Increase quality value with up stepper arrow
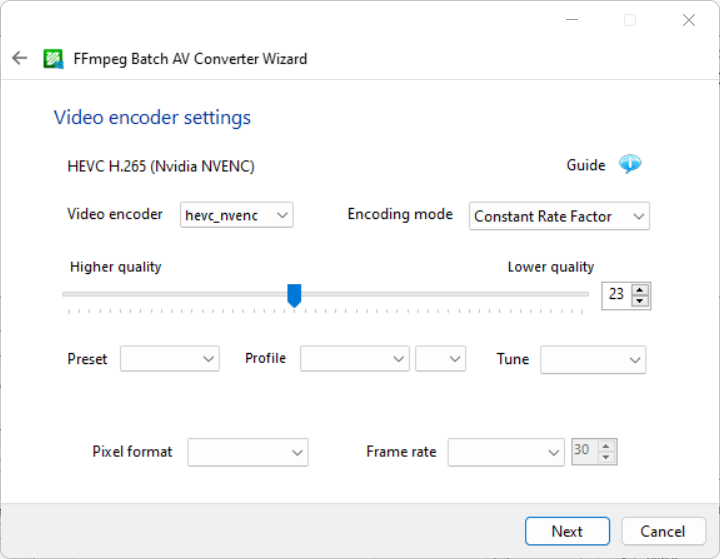 (x=640, y=290)
